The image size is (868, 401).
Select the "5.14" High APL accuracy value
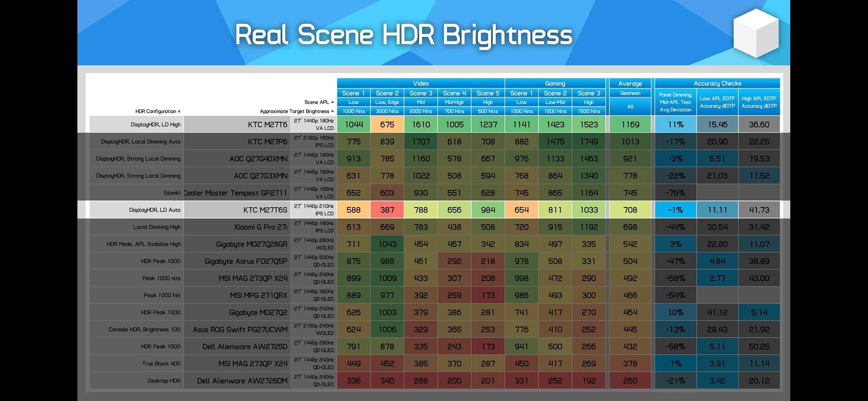759,313
